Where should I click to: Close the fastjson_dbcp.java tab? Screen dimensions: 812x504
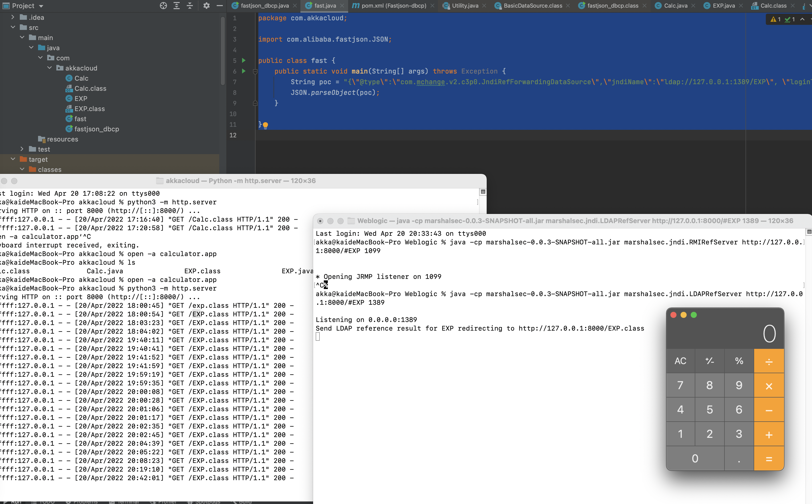tap(295, 6)
